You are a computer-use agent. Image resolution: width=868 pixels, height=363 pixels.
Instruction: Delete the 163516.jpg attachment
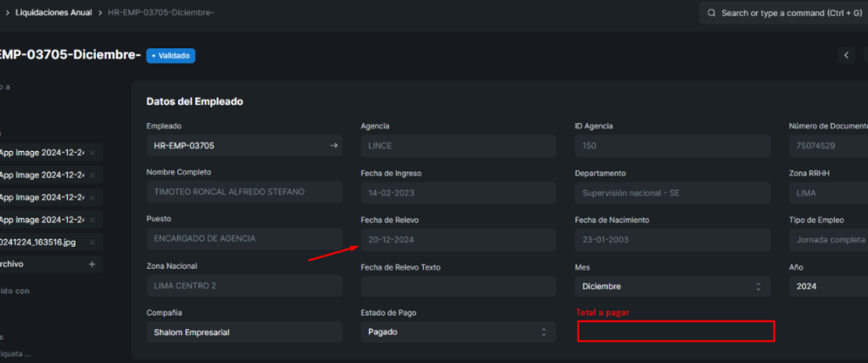click(x=92, y=242)
